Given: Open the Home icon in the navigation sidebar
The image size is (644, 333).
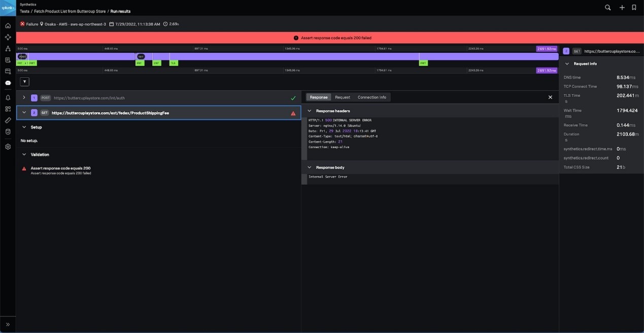Looking at the screenshot, I should coord(8,25).
